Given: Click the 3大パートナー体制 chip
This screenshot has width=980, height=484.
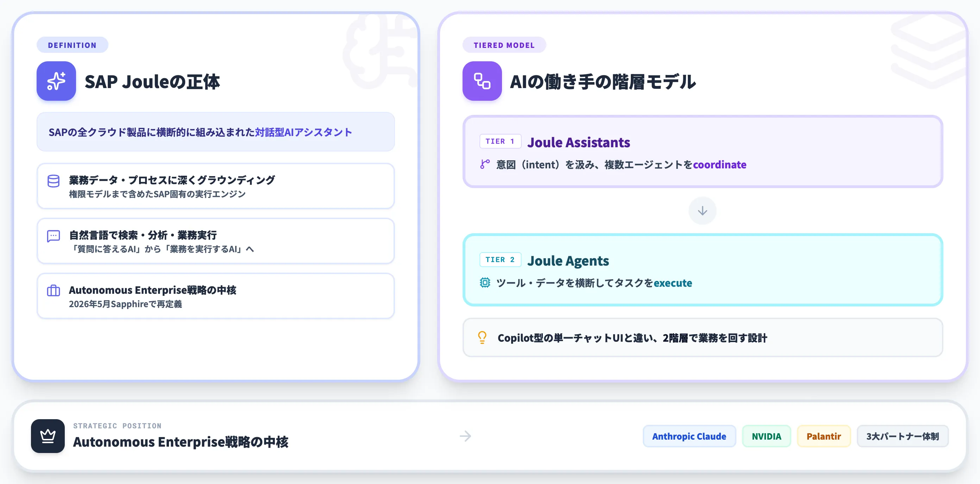Looking at the screenshot, I should point(903,436).
